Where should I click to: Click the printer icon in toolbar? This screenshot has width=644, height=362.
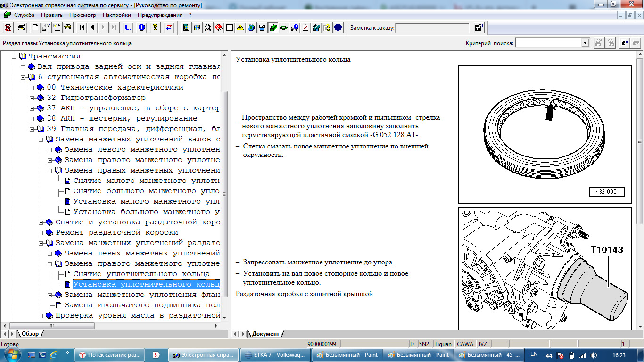pyautogui.click(x=22, y=27)
